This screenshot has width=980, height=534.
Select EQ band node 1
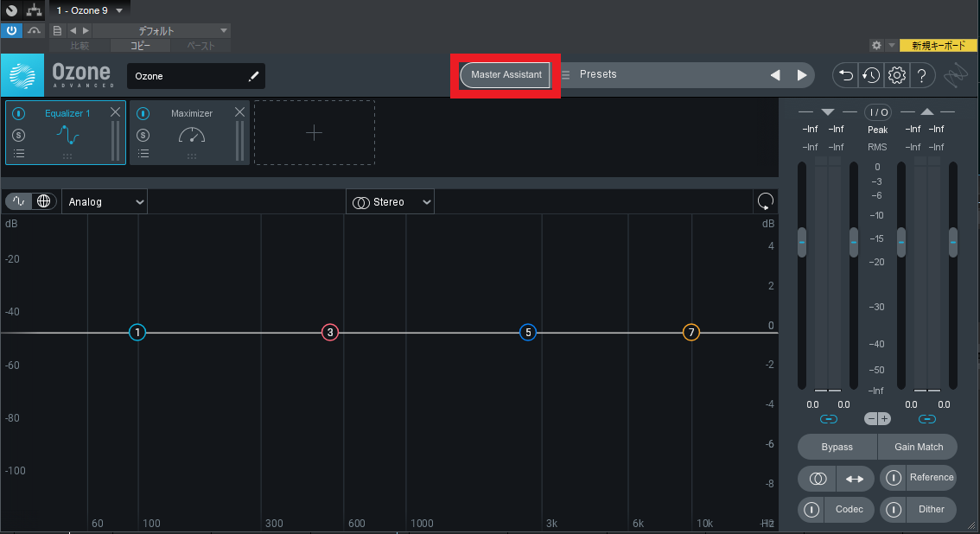tap(137, 333)
